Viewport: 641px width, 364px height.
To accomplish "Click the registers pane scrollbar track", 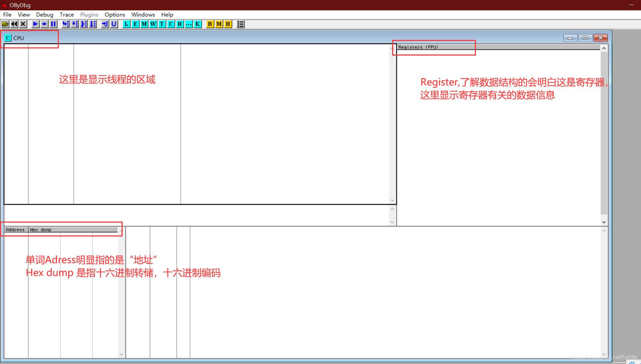I will tap(604, 135).
